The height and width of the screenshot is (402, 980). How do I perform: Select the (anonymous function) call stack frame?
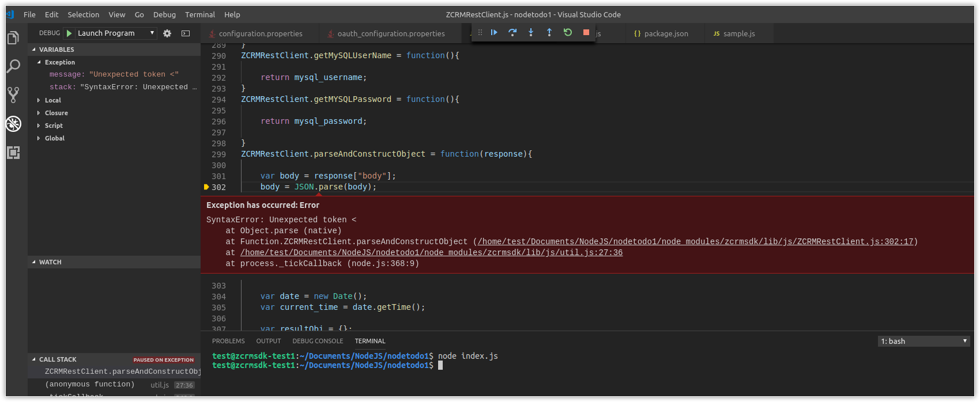pos(114,384)
